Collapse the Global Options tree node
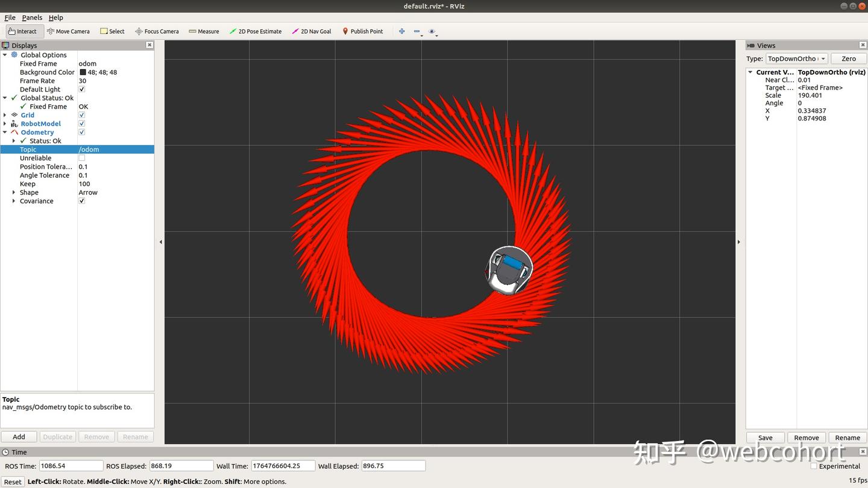868x488 pixels. point(5,55)
